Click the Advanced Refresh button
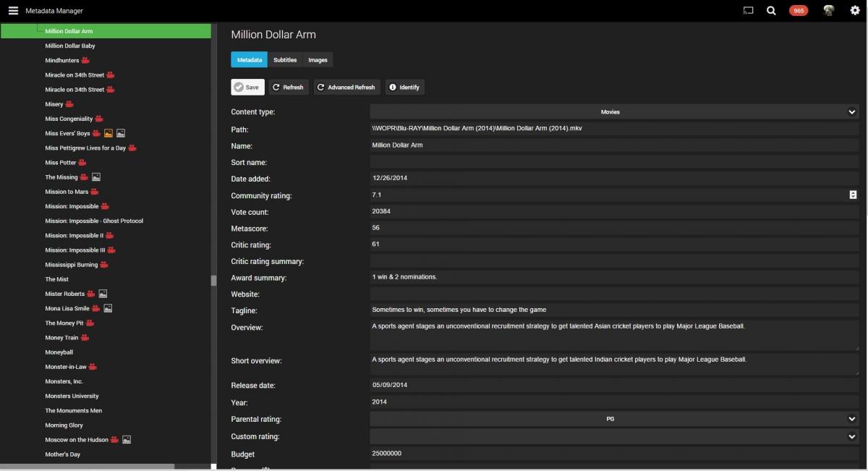 346,87
